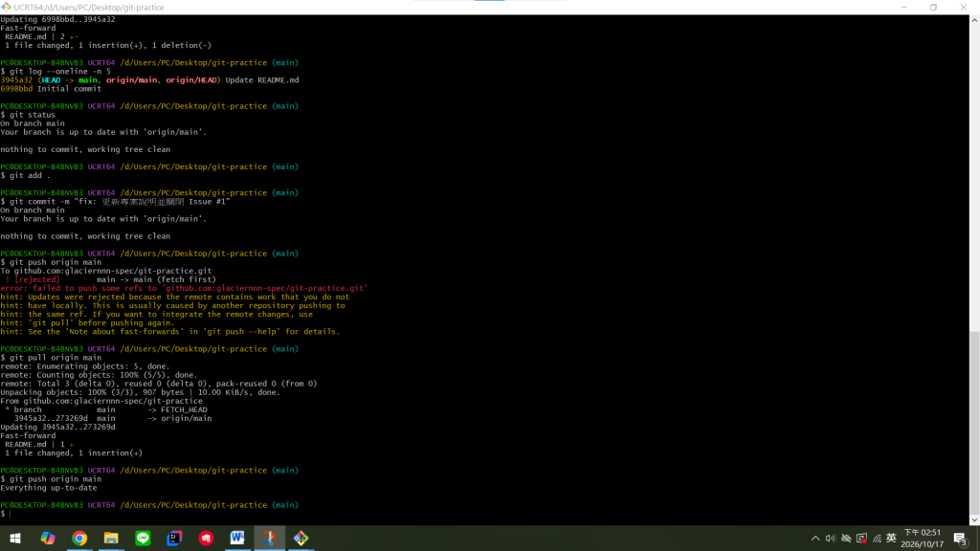Switch to Microsoft Word on the taskbar
Viewport: 980px width, 551px height.
[x=237, y=538]
